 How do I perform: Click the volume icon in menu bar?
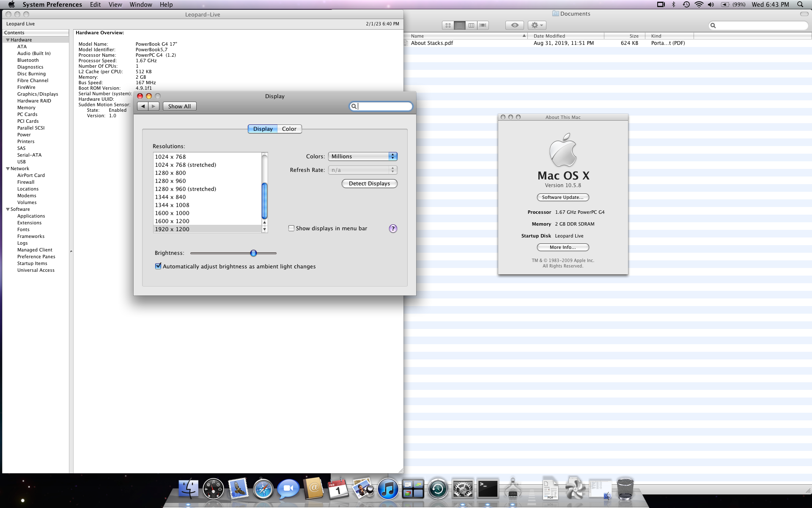click(x=711, y=4)
